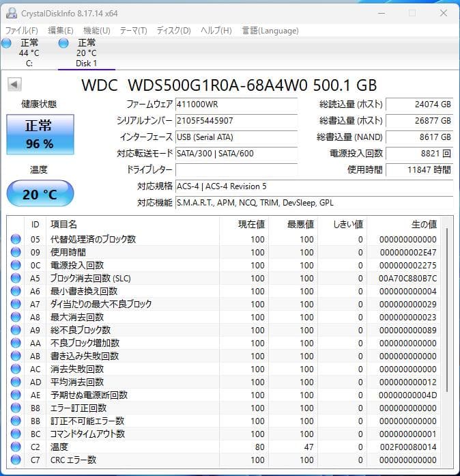The image size is (460, 476).
Task: Switch to the C: drive tab
Action: tap(29, 53)
